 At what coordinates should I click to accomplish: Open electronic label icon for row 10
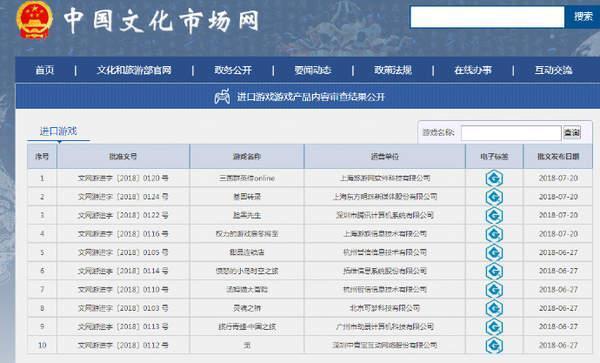pos(494,345)
